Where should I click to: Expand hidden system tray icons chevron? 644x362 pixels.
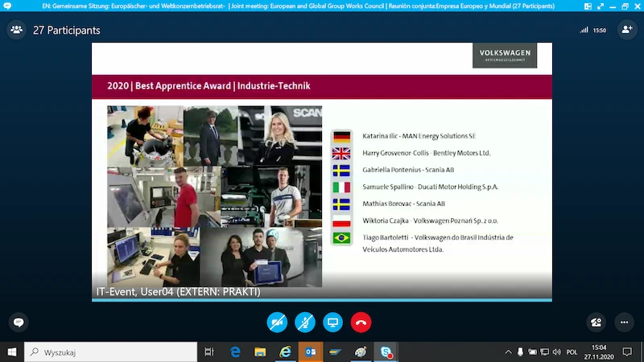click(508, 352)
